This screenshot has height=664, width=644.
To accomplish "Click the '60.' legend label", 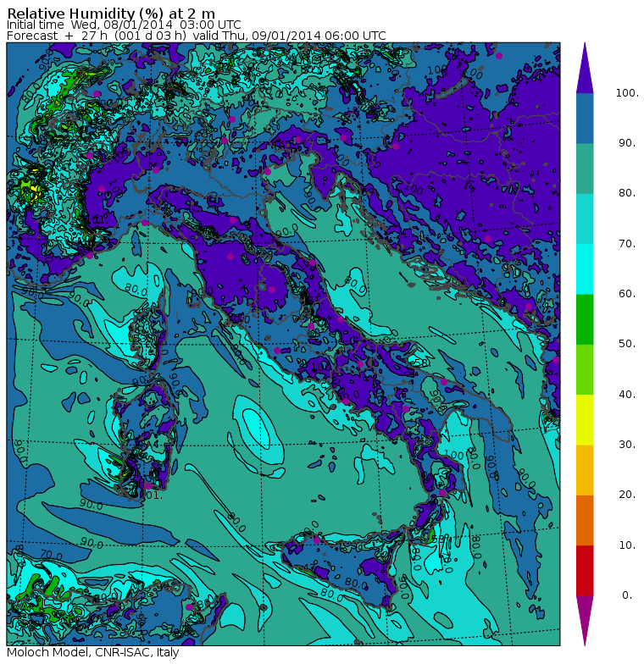I will 627,294.
